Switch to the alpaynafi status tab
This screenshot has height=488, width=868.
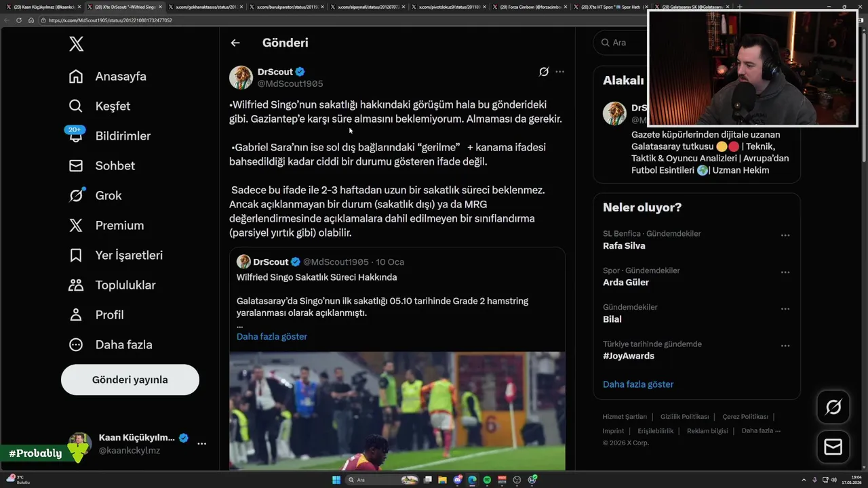pos(370,7)
